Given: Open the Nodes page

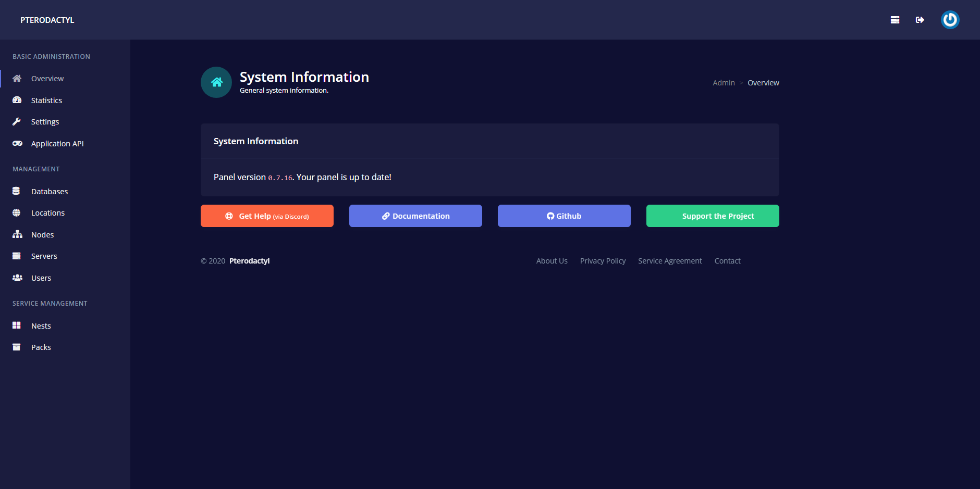Looking at the screenshot, I should [x=65, y=234].
